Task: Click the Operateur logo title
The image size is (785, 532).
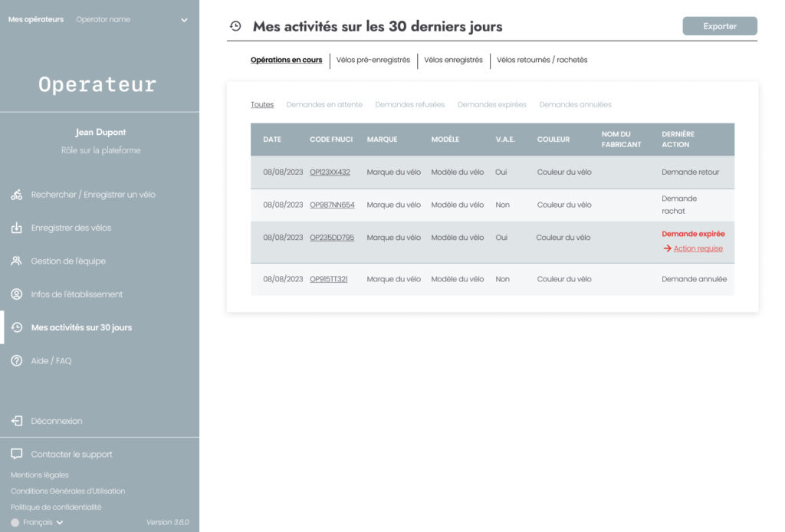Action: pos(97,84)
